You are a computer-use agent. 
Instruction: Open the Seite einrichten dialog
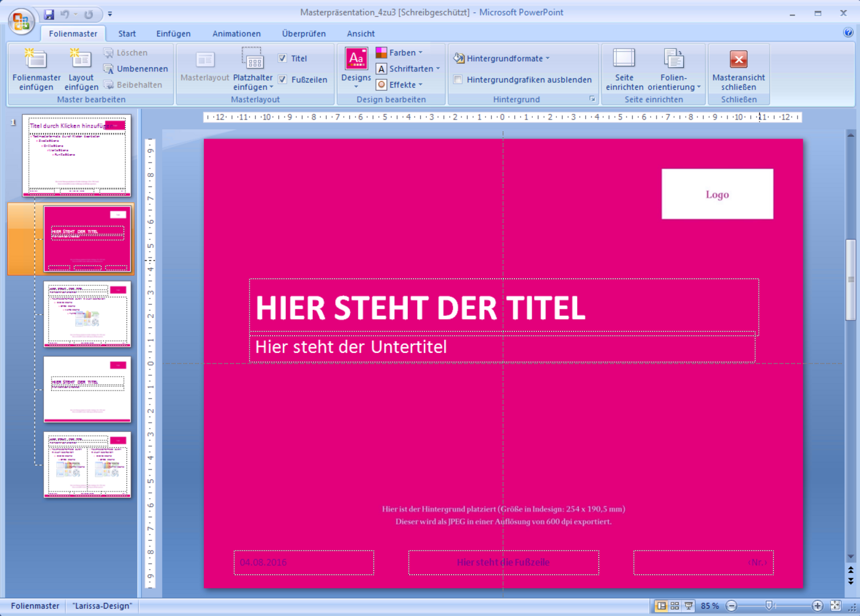click(x=624, y=69)
